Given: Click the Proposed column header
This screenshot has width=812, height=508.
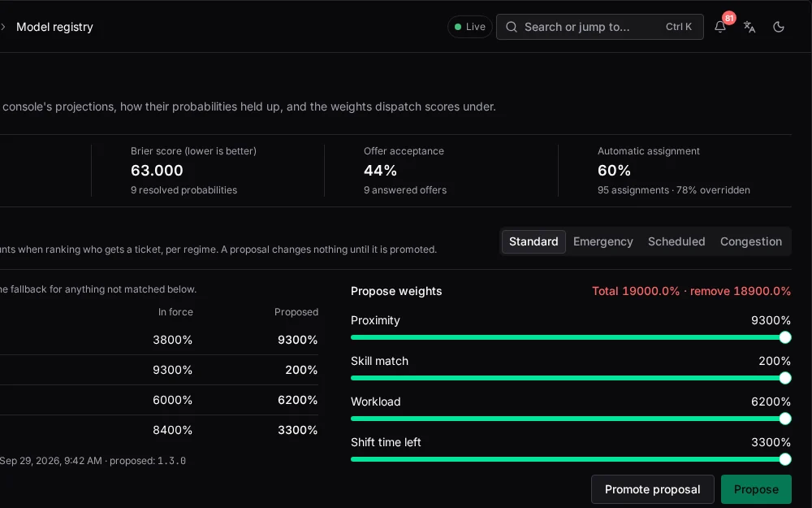Looking at the screenshot, I should 296,312.
